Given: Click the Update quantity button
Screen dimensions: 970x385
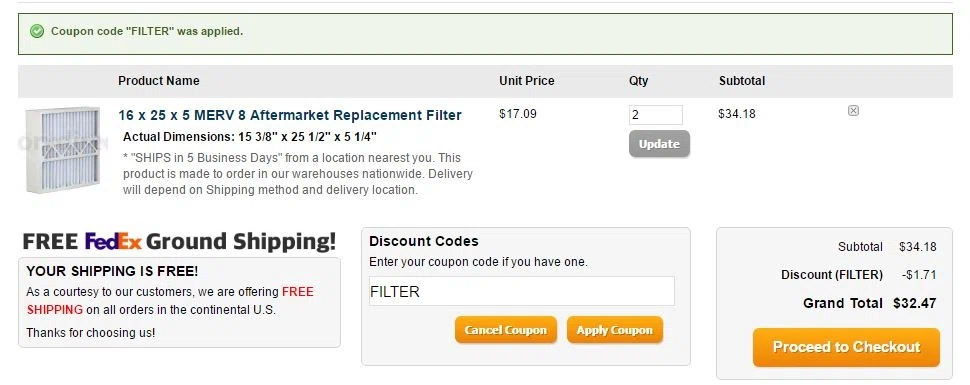Looking at the screenshot, I should [x=659, y=144].
